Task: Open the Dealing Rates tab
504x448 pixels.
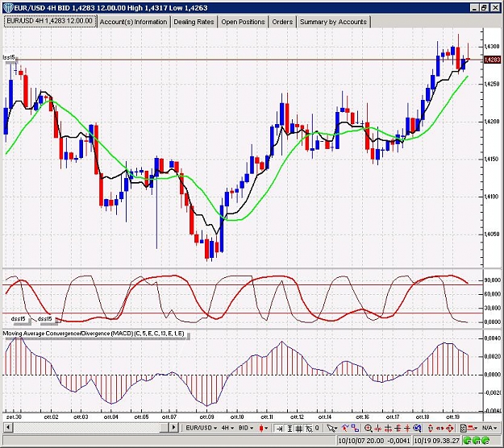Action: 194,22
